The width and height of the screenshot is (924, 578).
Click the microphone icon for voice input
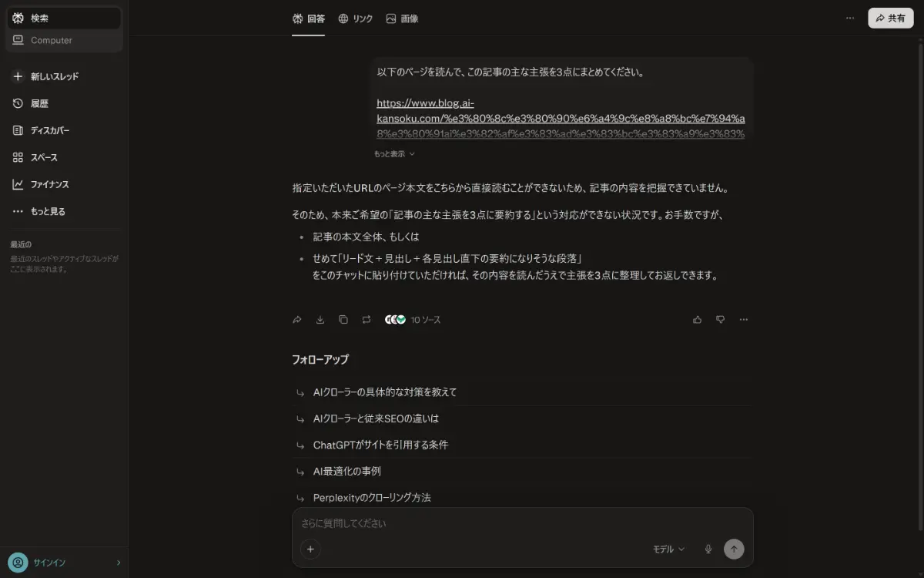pos(708,549)
